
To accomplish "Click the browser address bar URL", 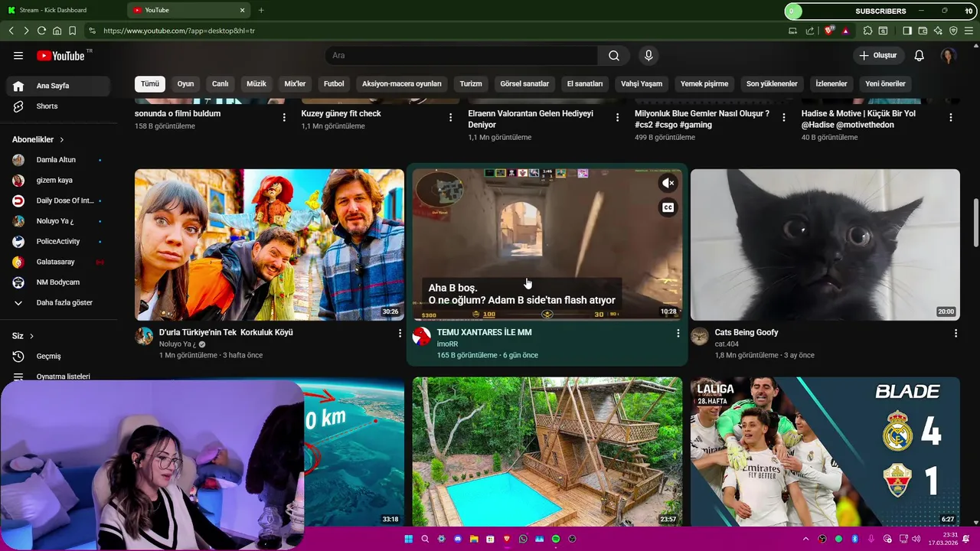I will 179,31.
